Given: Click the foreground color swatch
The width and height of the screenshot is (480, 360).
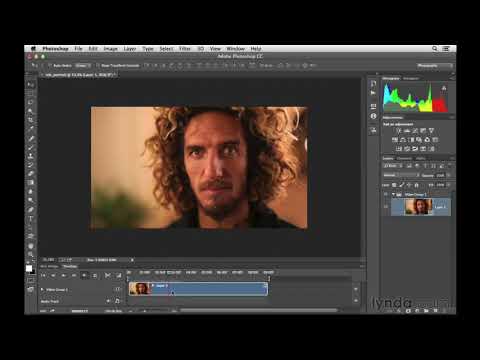Looking at the screenshot, I should (29, 268).
